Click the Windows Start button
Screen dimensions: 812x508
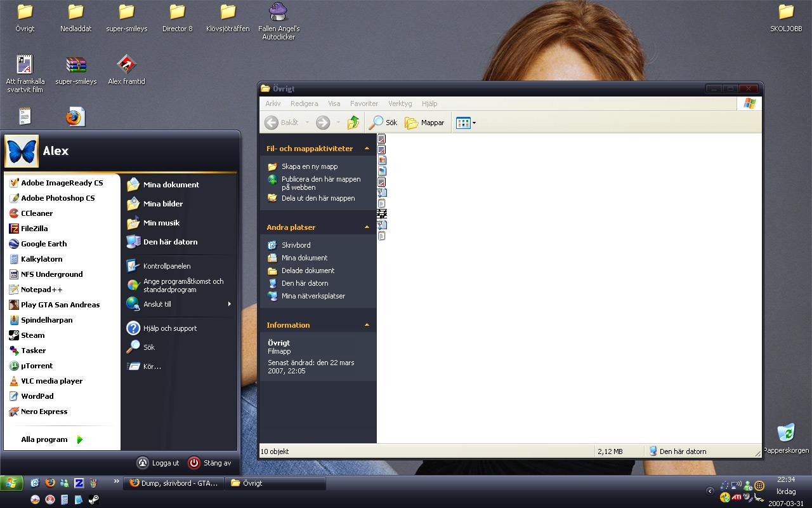[11, 483]
